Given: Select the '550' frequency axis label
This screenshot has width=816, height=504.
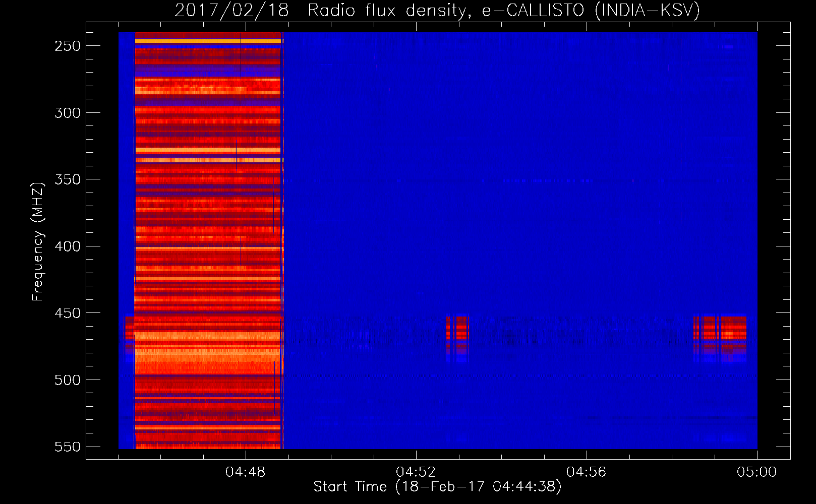Looking at the screenshot, I should click(68, 447).
